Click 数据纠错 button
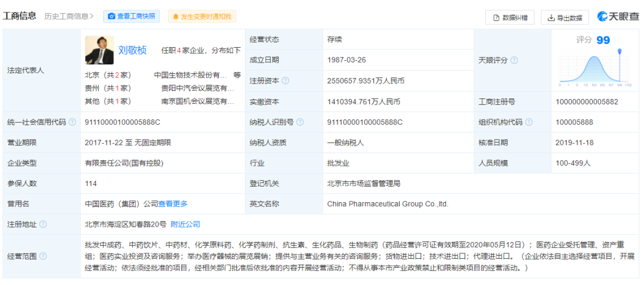This screenshot has height=285, width=644. point(510,17)
